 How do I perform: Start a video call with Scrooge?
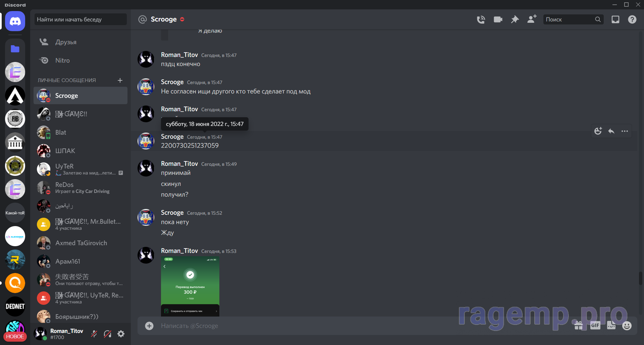[498, 19]
